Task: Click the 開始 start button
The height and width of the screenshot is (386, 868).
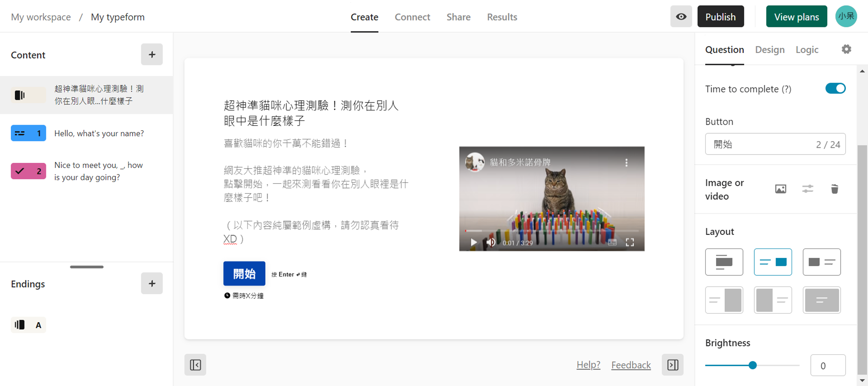Action: click(x=244, y=274)
